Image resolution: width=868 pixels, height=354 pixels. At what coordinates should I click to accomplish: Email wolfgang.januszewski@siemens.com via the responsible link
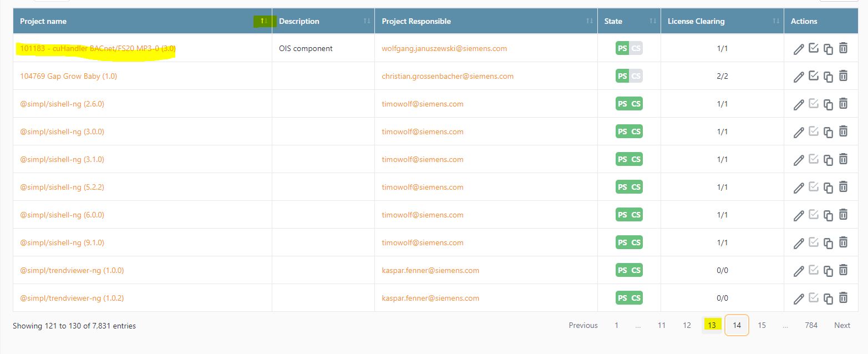(x=445, y=48)
